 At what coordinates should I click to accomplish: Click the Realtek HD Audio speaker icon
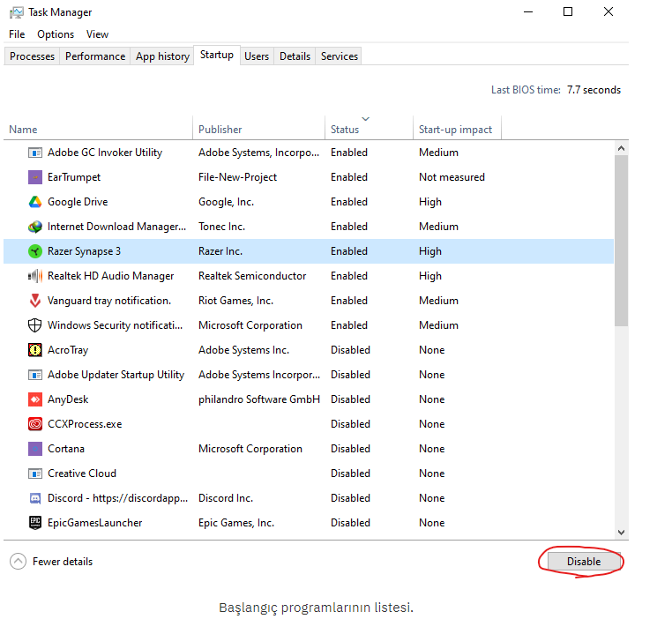coord(35,276)
